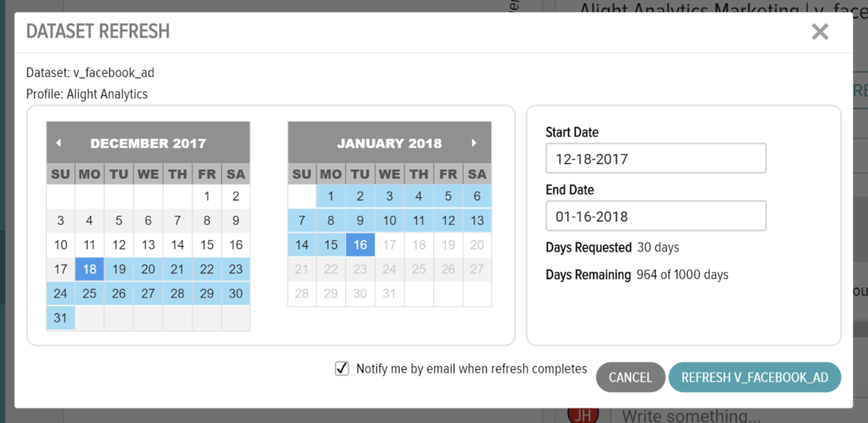Click the Start Date input field

(656, 159)
